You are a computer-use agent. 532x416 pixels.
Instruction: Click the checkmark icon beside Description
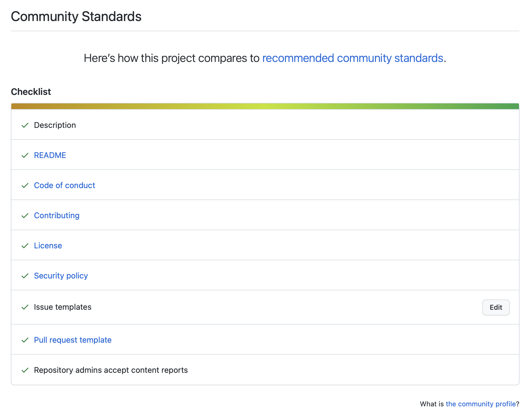pos(25,125)
